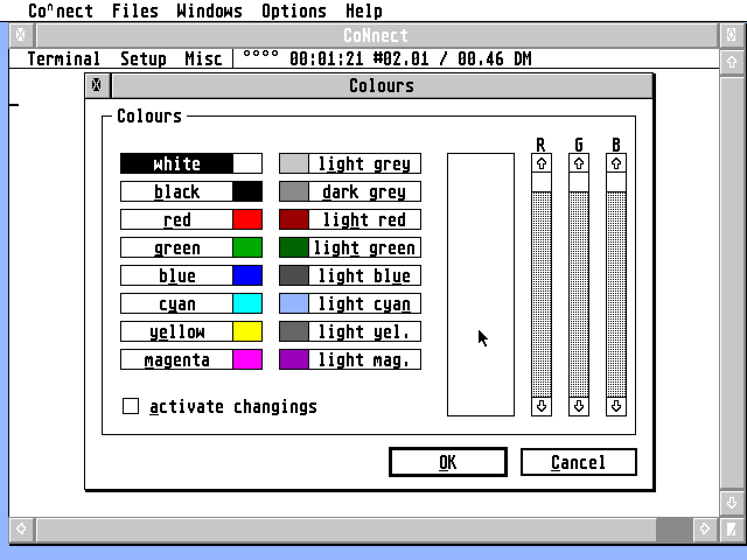Image resolution: width=747 pixels, height=560 pixels.
Task: Open the Files menu
Action: [135, 10]
